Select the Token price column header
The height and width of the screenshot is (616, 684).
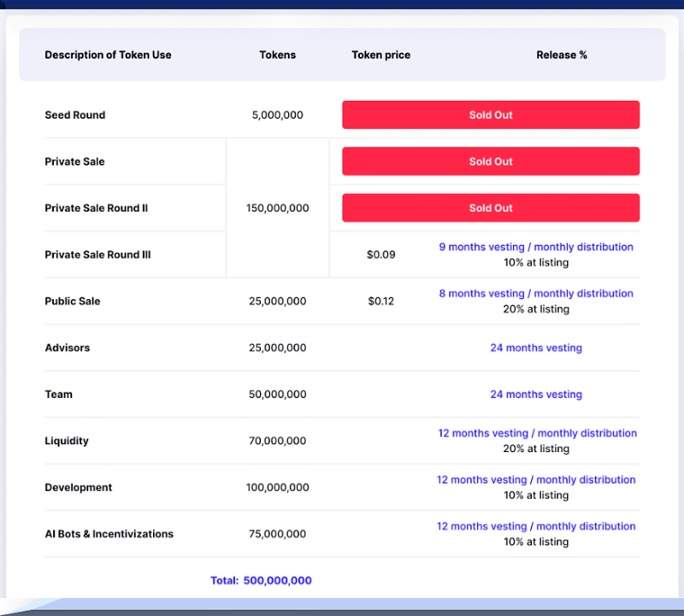(380, 55)
